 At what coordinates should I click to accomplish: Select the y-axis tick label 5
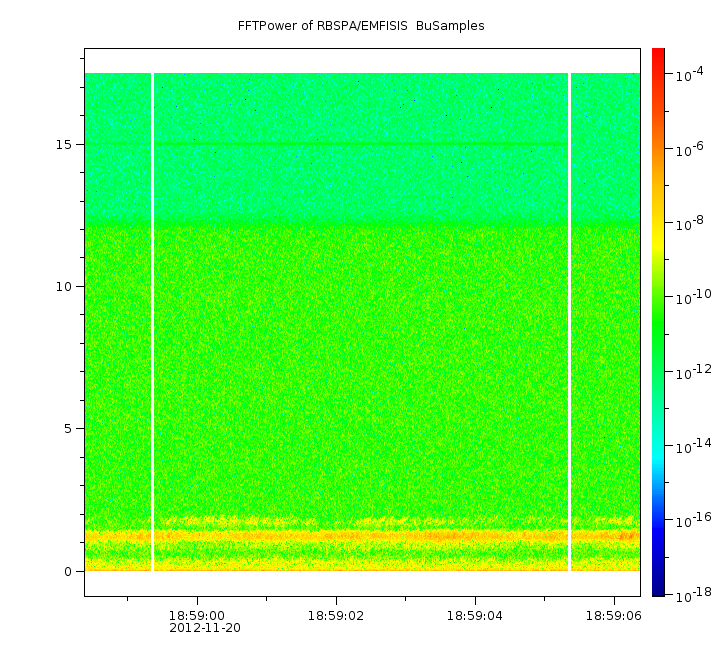(x=68, y=429)
